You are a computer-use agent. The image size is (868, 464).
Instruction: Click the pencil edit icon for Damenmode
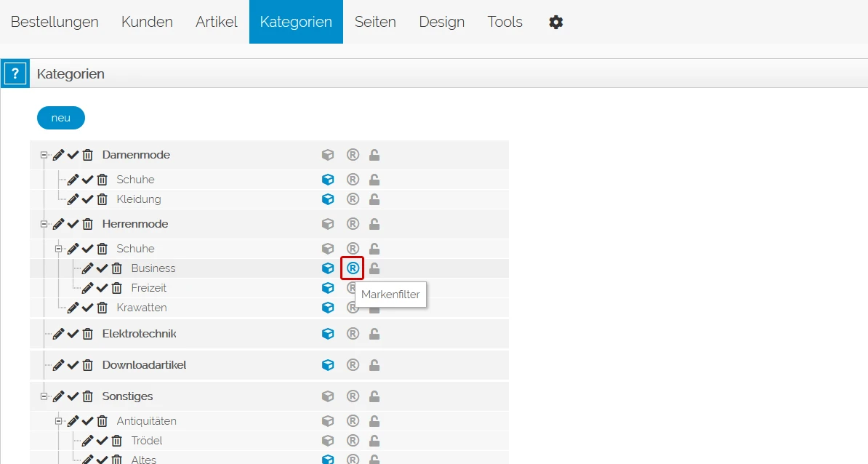point(59,155)
